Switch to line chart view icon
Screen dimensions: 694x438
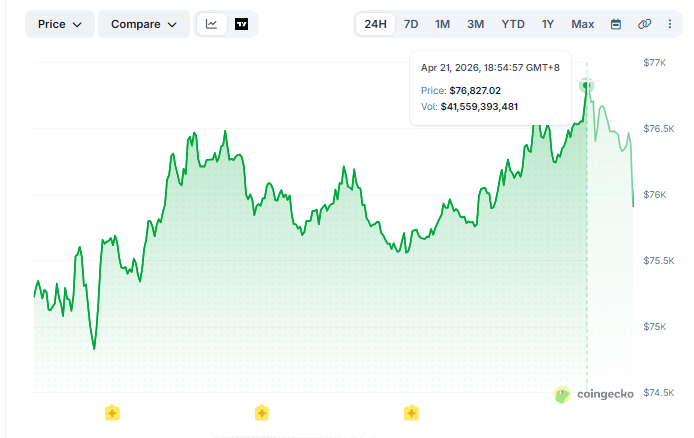[x=211, y=24]
